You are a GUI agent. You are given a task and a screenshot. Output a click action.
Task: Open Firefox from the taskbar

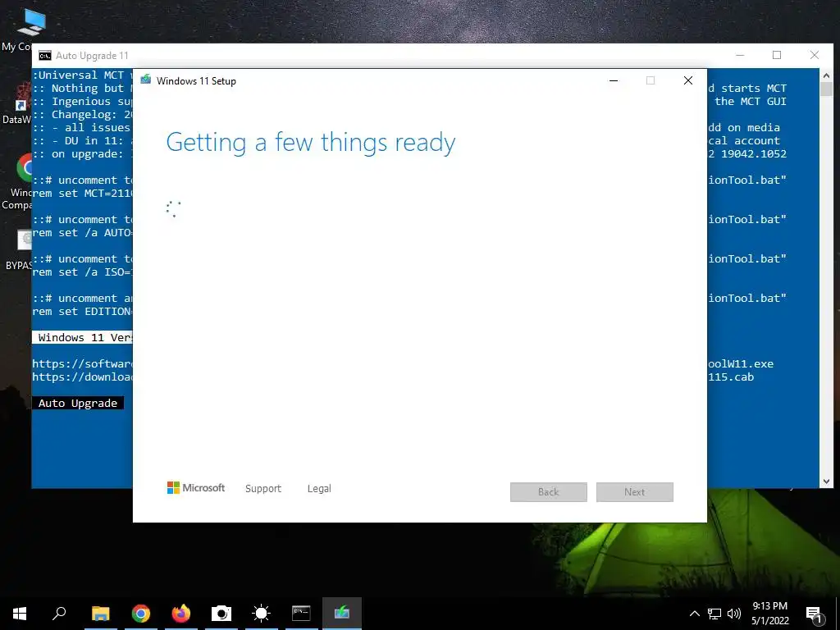(181, 614)
